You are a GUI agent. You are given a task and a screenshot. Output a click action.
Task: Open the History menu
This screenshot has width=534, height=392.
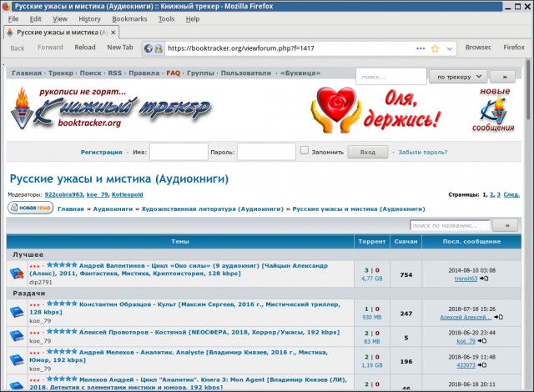89,19
